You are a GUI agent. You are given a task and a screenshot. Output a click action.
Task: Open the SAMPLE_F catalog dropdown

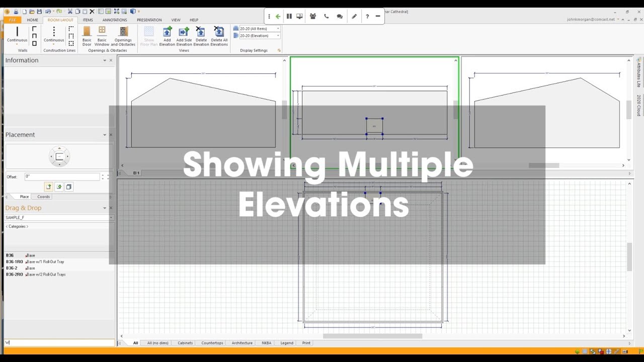(x=111, y=218)
